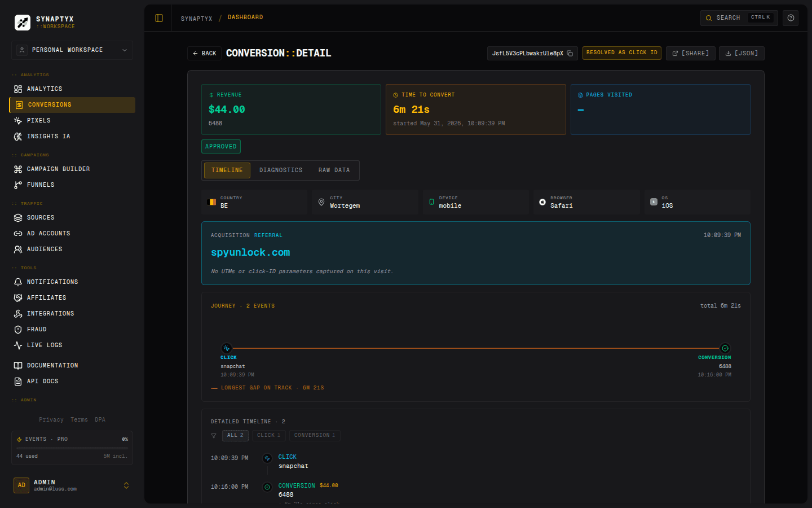Click the filter funnel icon in detailed timeline
The height and width of the screenshot is (508, 812).
[x=214, y=436]
